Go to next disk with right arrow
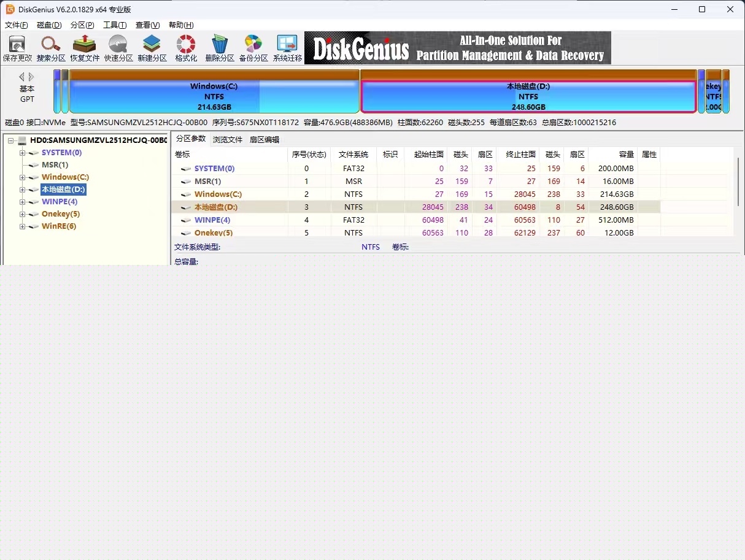The image size is (745, 560). [x=31, y=77]
